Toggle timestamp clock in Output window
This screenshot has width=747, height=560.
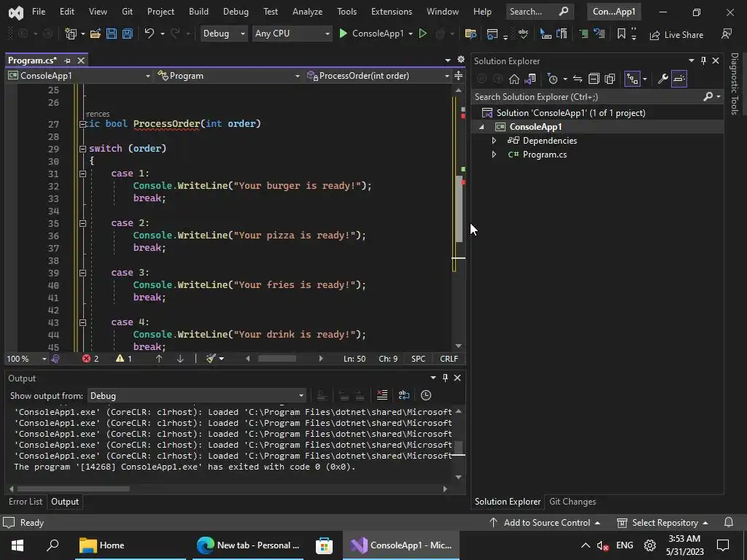tap(426, 395)
